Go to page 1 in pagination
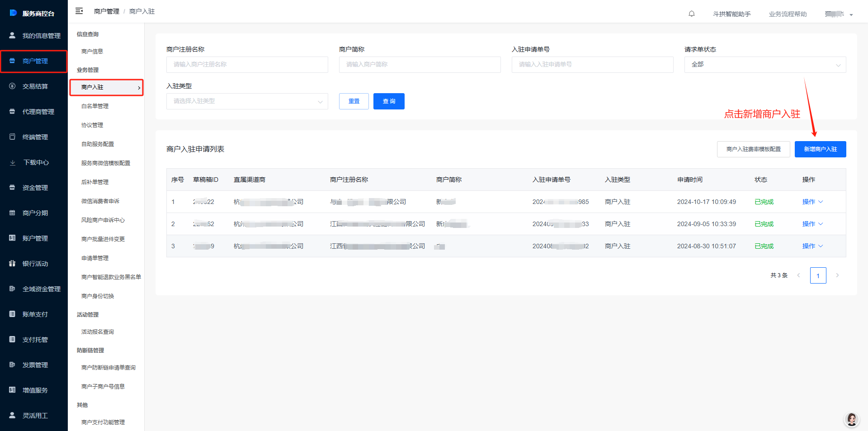Screen dimensions: 868x431 pyautogui.click(x=817, y=275)
